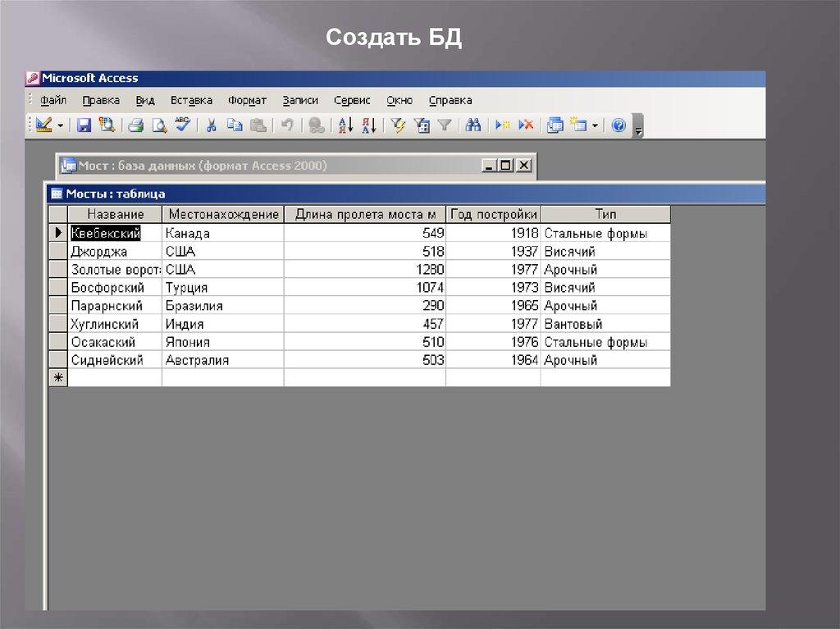Screen dimensions: 840x629
Task: Run spelling check from toolbar
Action: pyautogui.click(x=182, y=125)
